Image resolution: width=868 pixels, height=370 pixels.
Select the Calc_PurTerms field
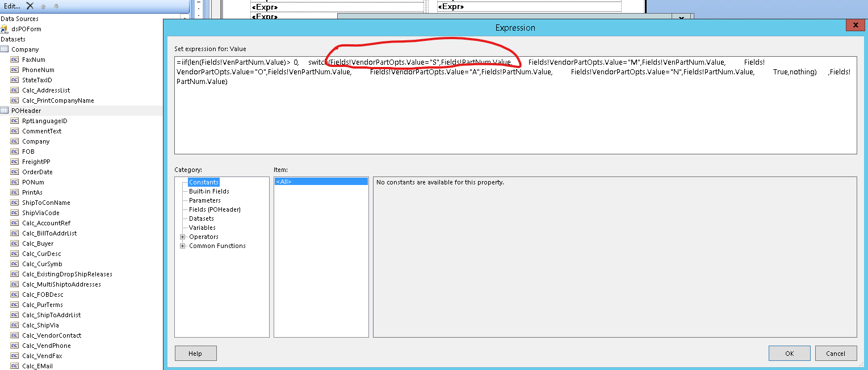(43, 305)
